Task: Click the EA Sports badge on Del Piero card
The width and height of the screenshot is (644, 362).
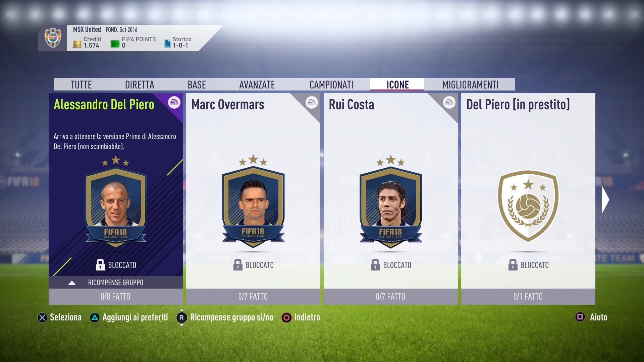Action: [174, 103]
